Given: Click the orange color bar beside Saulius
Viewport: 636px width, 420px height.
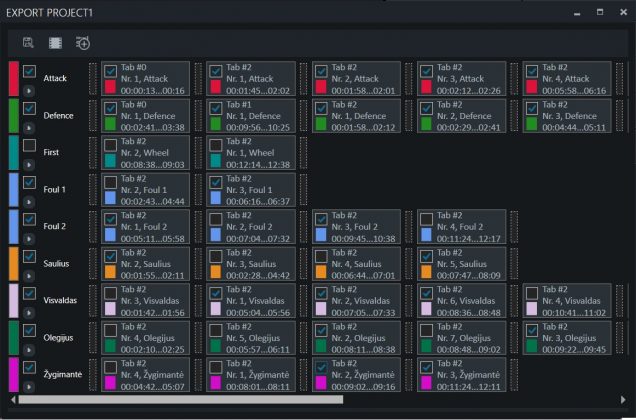Looking at the screenshot, I should point(13,263).
